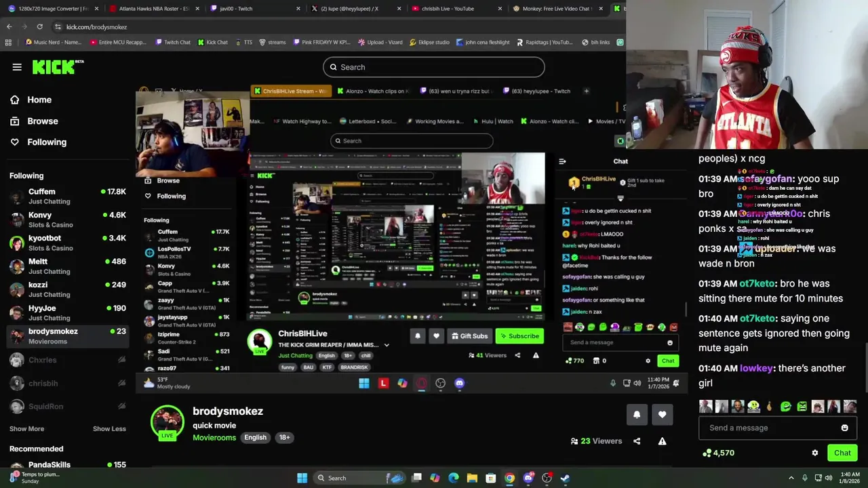Image resolution: width=868 pixels, height=488 pixels.
Task: Switch to javi00 - Twitch tab
Action: 254,9
